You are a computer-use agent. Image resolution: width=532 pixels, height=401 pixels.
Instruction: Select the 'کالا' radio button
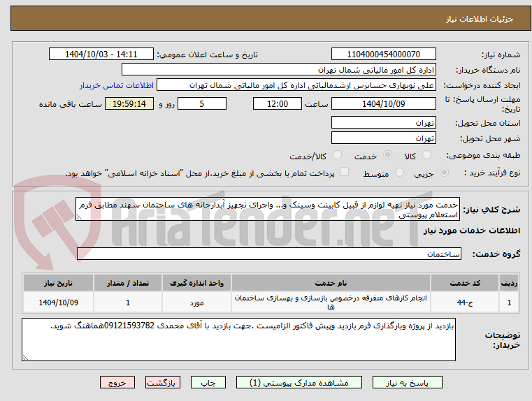pyautogui.click(x=426, y=155)
